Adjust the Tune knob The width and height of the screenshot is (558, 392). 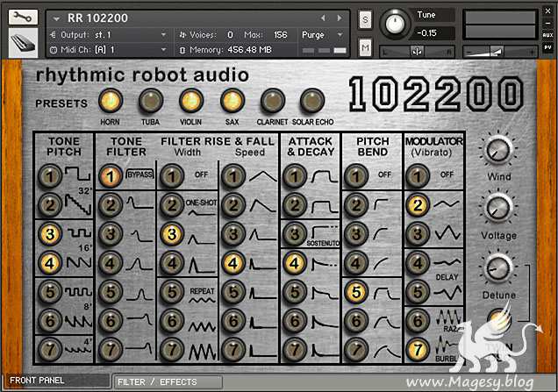coord(394,24)
